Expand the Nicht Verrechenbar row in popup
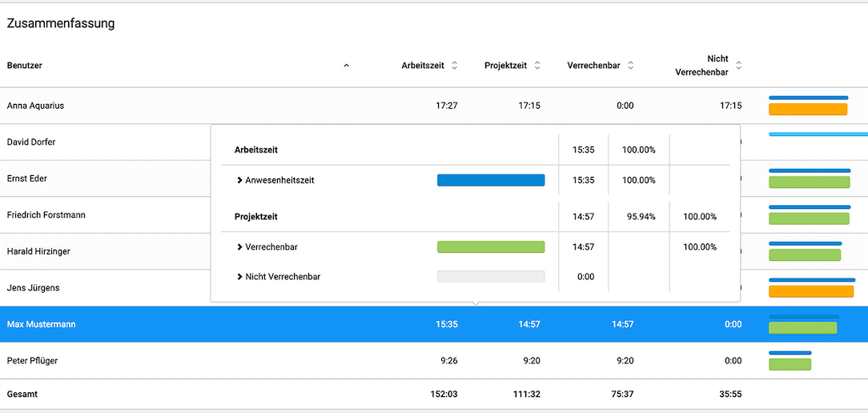The height and width of the screenshot is (413, 868). tap(239, 277)
